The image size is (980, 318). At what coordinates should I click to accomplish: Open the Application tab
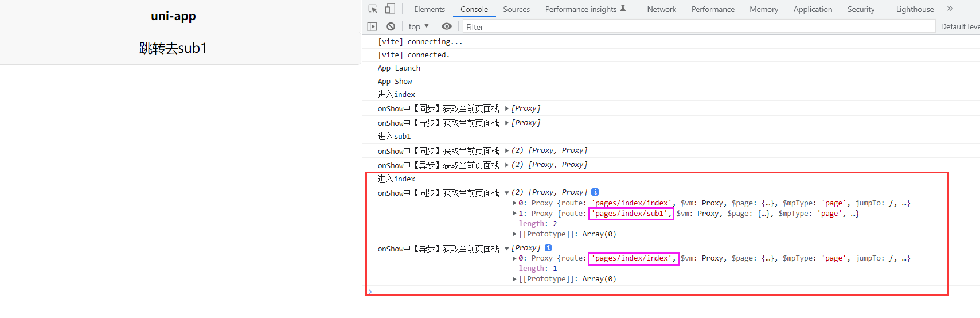tap(813, 9)
